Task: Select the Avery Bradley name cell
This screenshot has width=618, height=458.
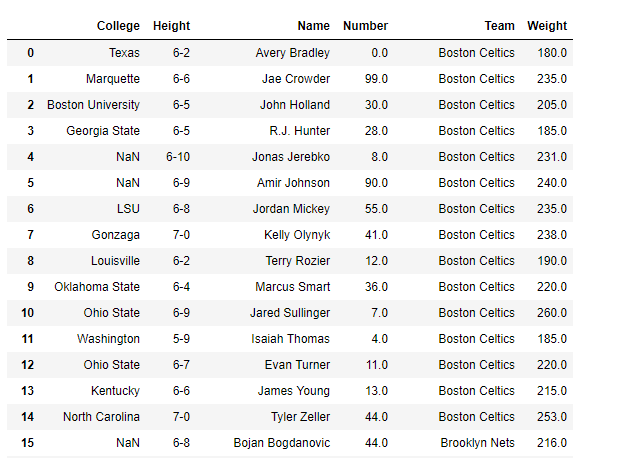Action: pyautogui.click(x=292, y=53)
